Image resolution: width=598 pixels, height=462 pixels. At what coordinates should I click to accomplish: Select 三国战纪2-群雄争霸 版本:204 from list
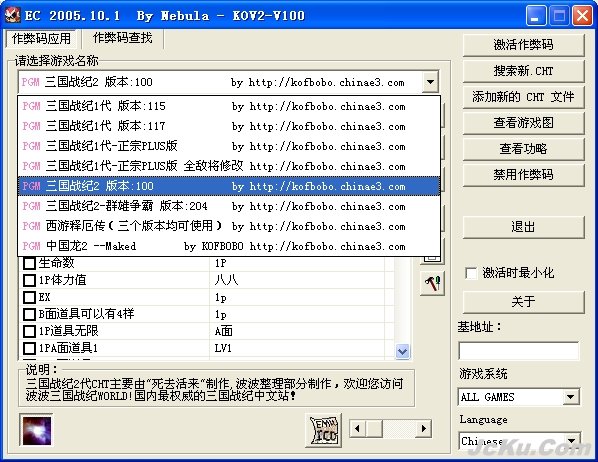pos(229,206)
